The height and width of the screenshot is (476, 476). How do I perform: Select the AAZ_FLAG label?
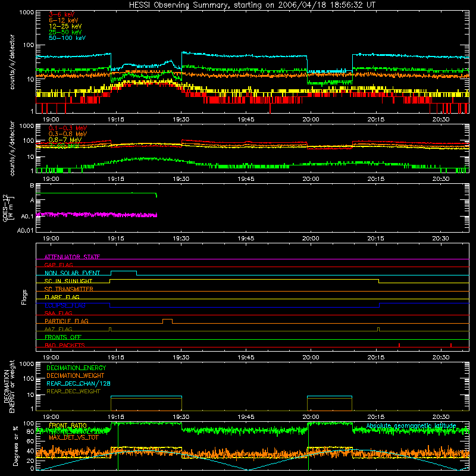coord(58,329)
